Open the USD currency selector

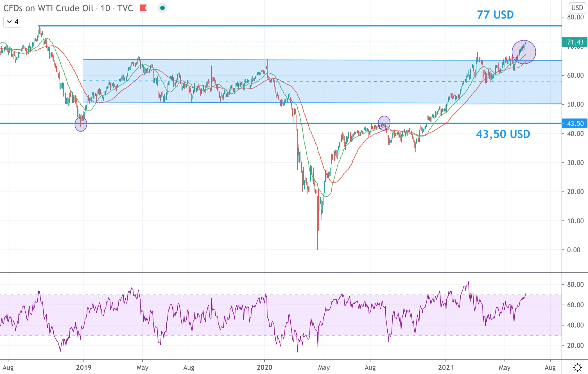[577, 8]
